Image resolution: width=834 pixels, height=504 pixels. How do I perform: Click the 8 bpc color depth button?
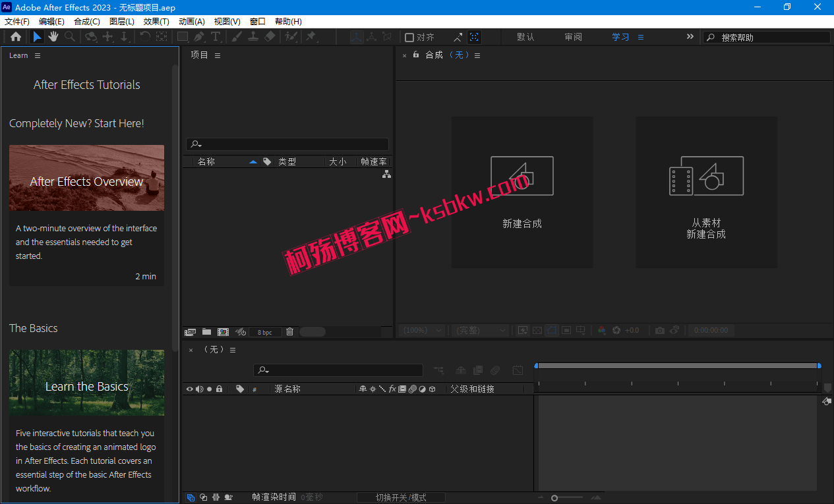pyautogui.click(x=265, y=332)
